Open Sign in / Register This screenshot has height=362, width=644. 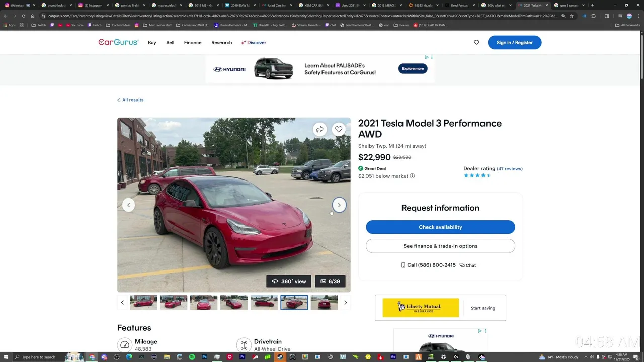coord(514,42)
